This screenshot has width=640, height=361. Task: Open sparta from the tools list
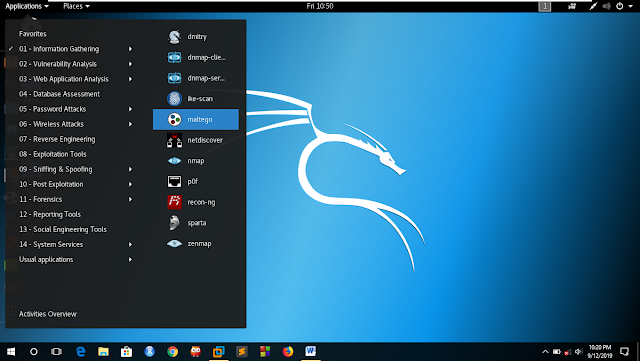click(196, 223)
